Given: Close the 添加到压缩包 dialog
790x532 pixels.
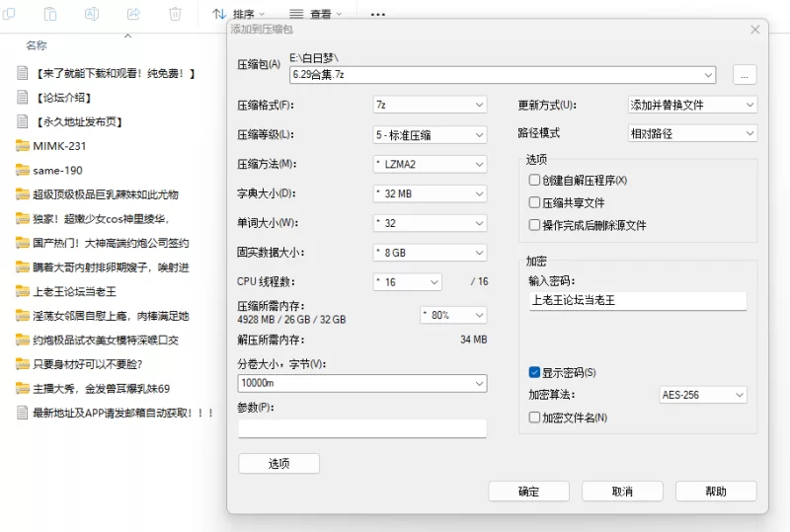Looking at the screenshot, I should point(754,30).
